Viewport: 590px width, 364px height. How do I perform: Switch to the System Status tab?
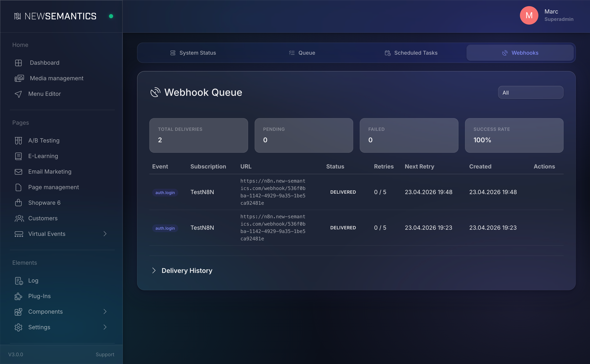193,53
